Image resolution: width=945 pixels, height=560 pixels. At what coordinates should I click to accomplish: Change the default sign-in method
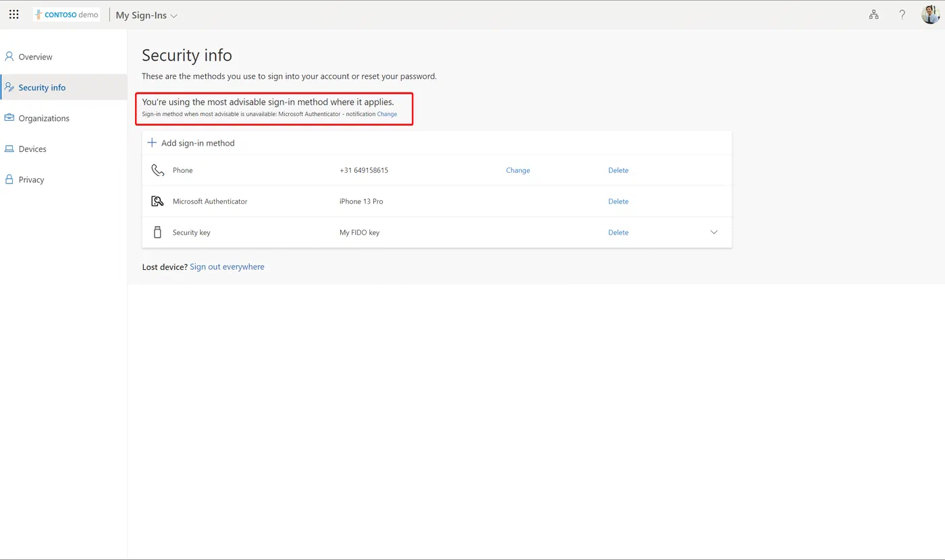pyautogui.click(x=387, y=114)
